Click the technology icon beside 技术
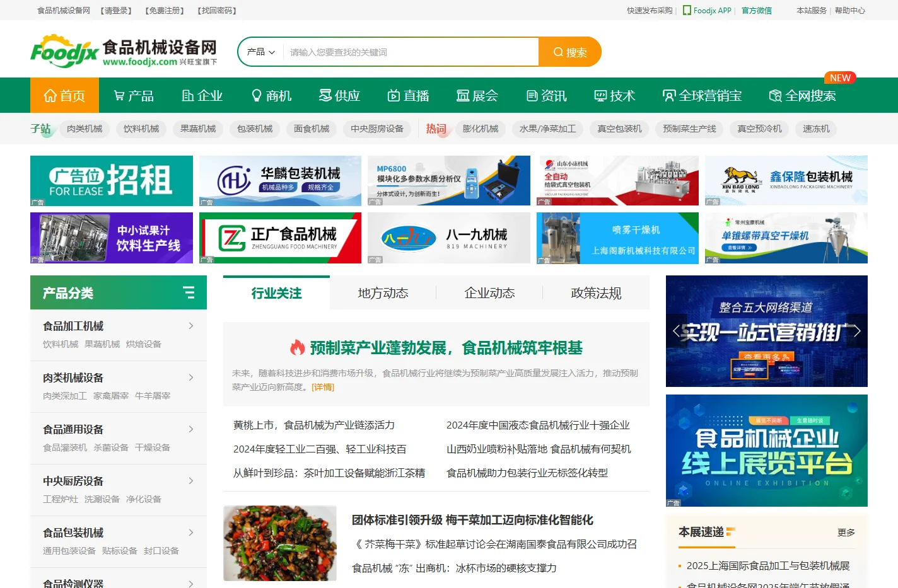This screenshot has height=588, width=898. point(600,96)
